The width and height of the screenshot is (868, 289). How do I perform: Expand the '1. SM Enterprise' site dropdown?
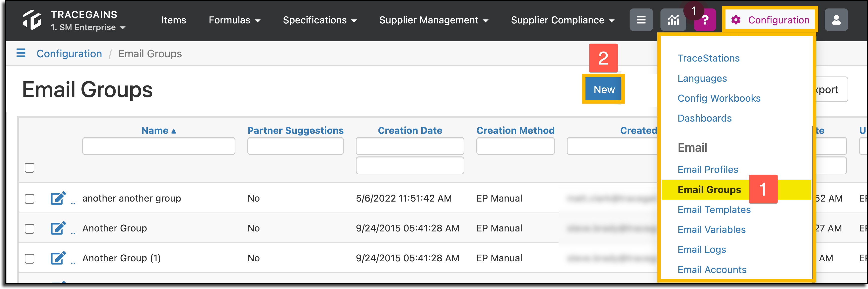88,27
